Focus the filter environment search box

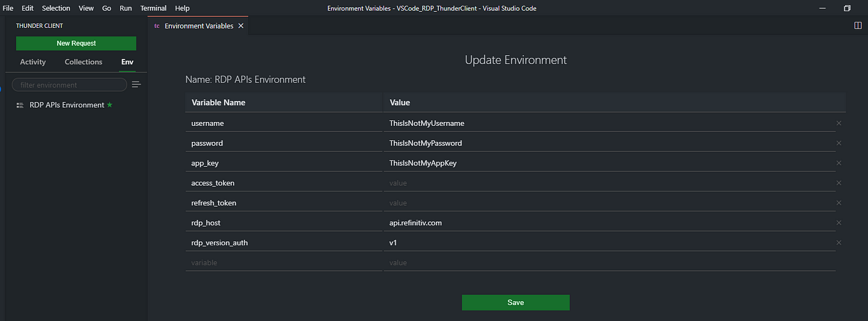(69, 85)
